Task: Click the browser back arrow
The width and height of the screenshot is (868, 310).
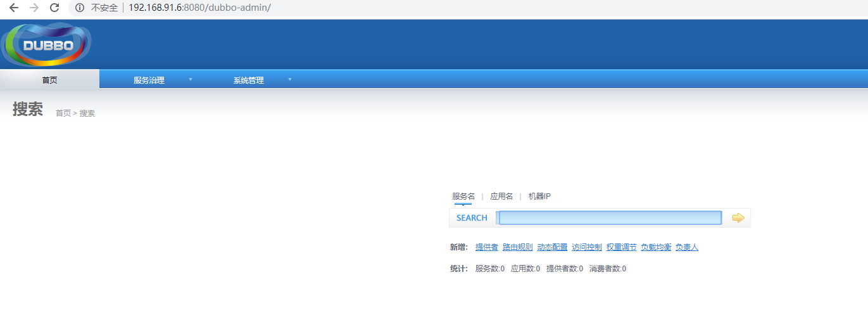Action: click(13, 8)
